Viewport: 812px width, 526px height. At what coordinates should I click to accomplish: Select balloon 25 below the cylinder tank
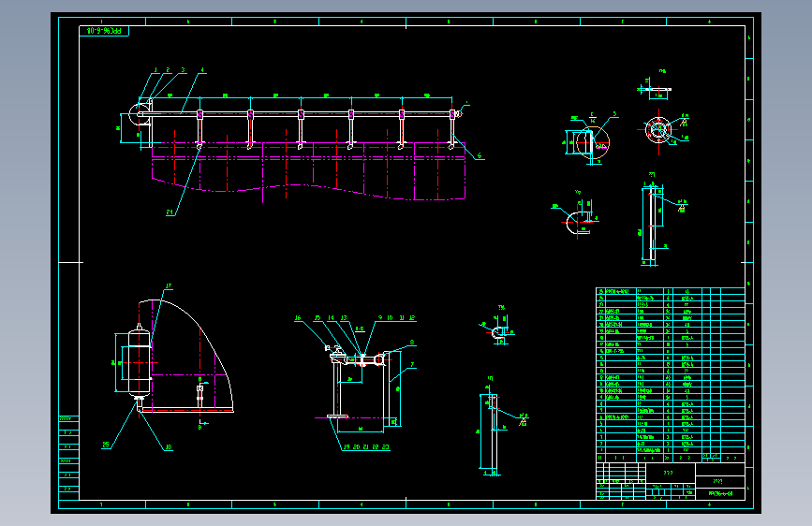(x=106, y=445)
